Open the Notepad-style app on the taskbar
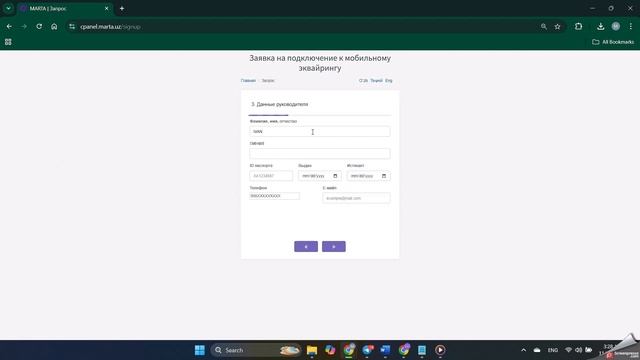This screenshot has height=360, width=640. click(x=422, y=350)
